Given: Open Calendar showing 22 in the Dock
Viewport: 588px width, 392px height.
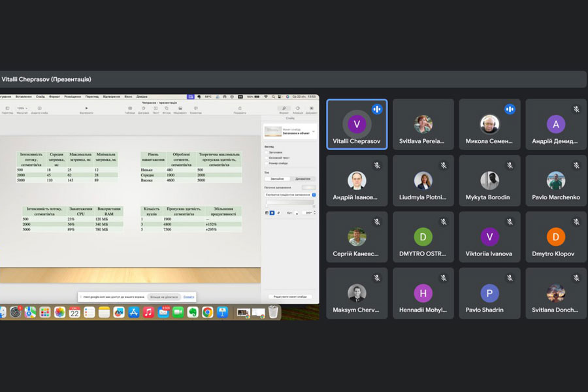Looking at the screenshot, I should [74, 312].
